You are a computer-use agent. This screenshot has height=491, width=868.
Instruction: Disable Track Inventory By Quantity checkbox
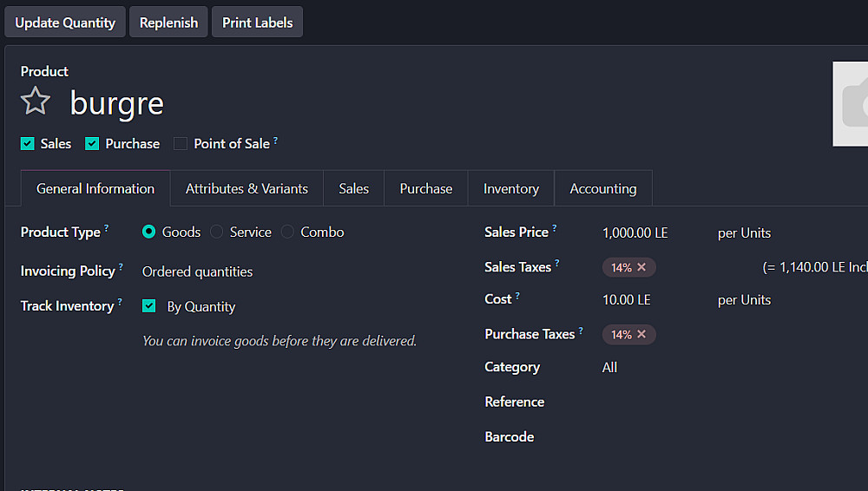pyautogui.click(x=149, y=306)
